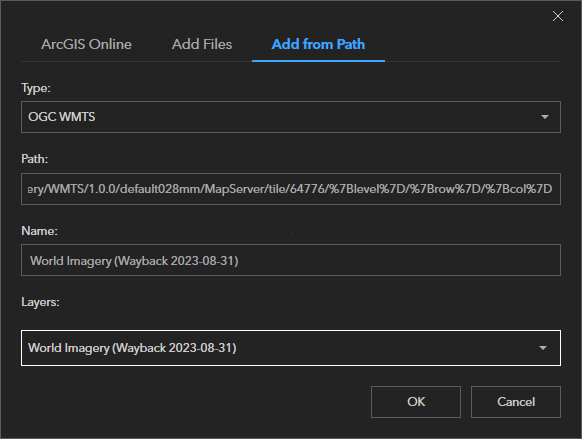Click inside the Path URL field
Screen dimensions: 582x439
click(291, 189)
